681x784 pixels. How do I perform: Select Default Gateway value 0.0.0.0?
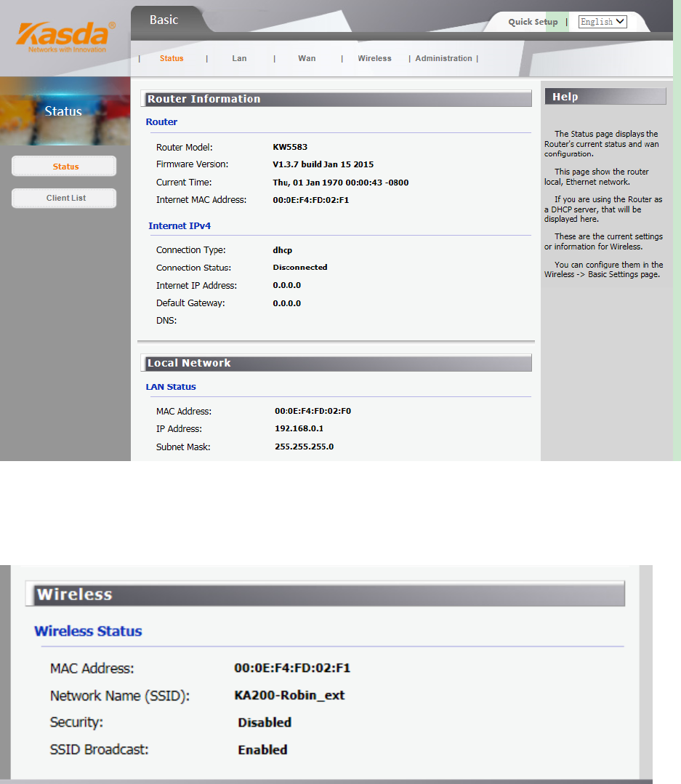pos(287,303)
